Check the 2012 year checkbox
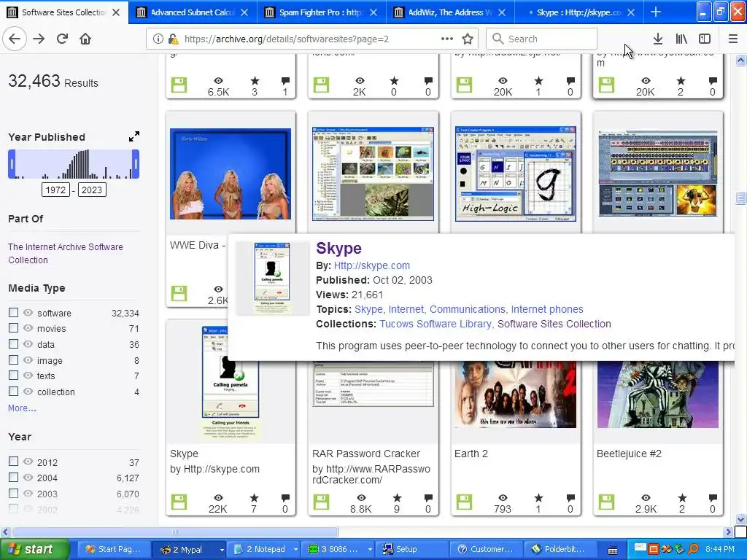Screen dimensions: 747x560 (13, 462)
